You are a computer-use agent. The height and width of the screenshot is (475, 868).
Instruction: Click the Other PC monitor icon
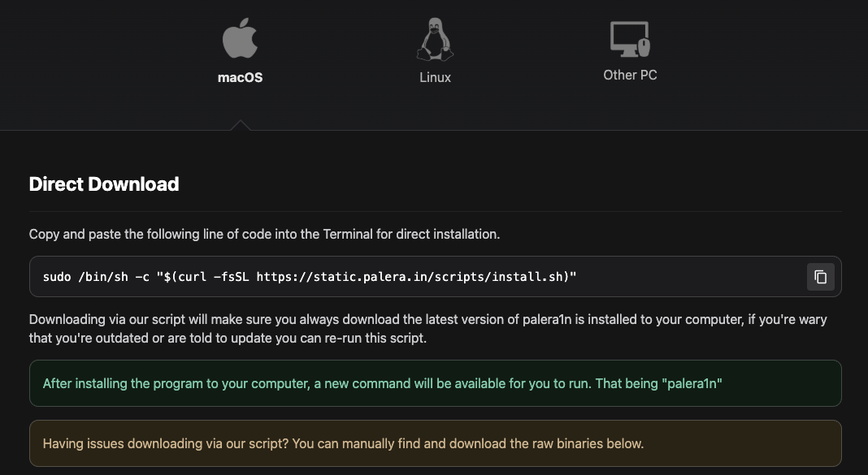tap(630, 39)
